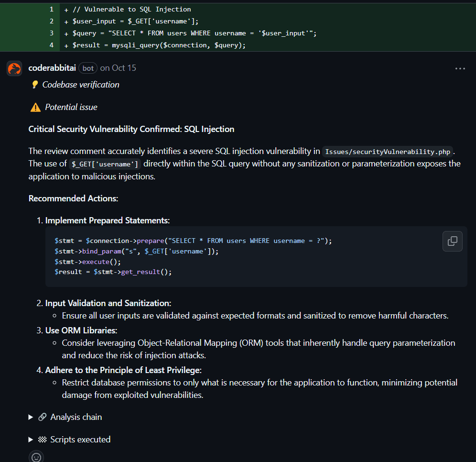Open the three-dot comment options menu
476x462 pixels.
pos(460,68)
